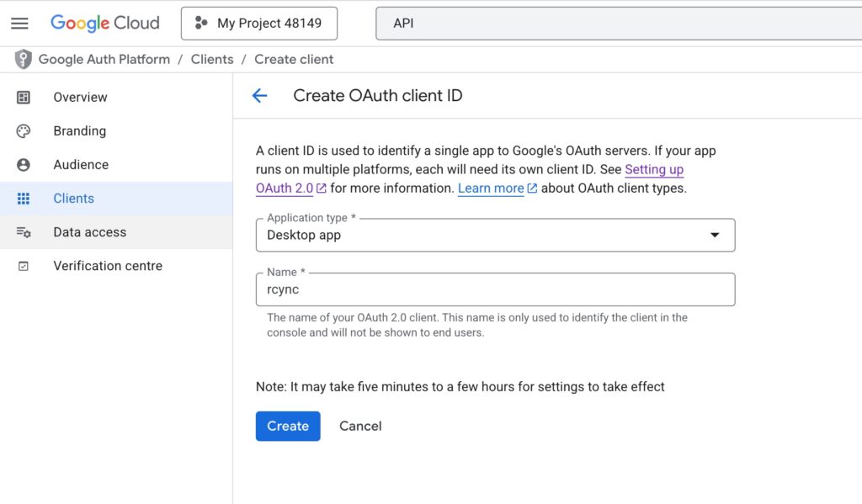Click the Google Cloud logo
Viewport: 862px width, 504px height.
pyautogui.click(x=105, y=23)
